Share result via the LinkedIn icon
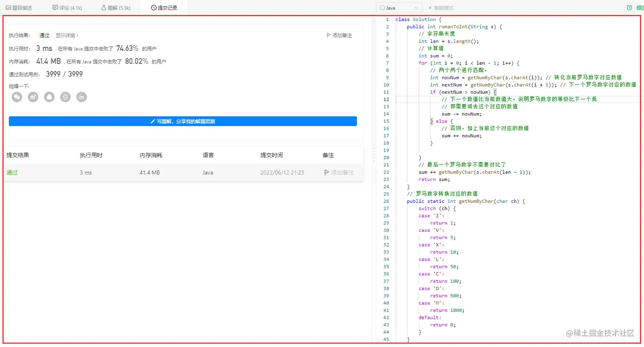 [x=81, y=97]
